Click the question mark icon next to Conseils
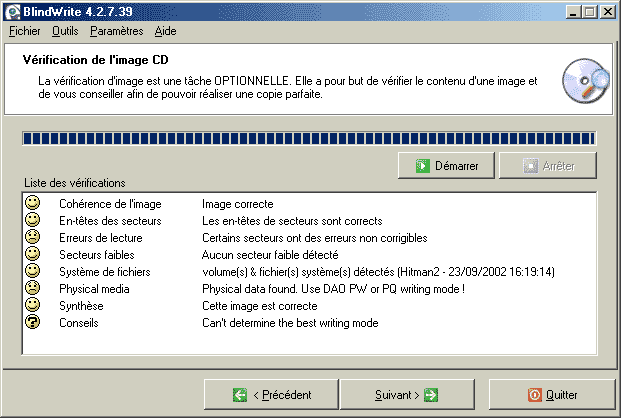This screenshot has width=621, height=418. point(32,322)
